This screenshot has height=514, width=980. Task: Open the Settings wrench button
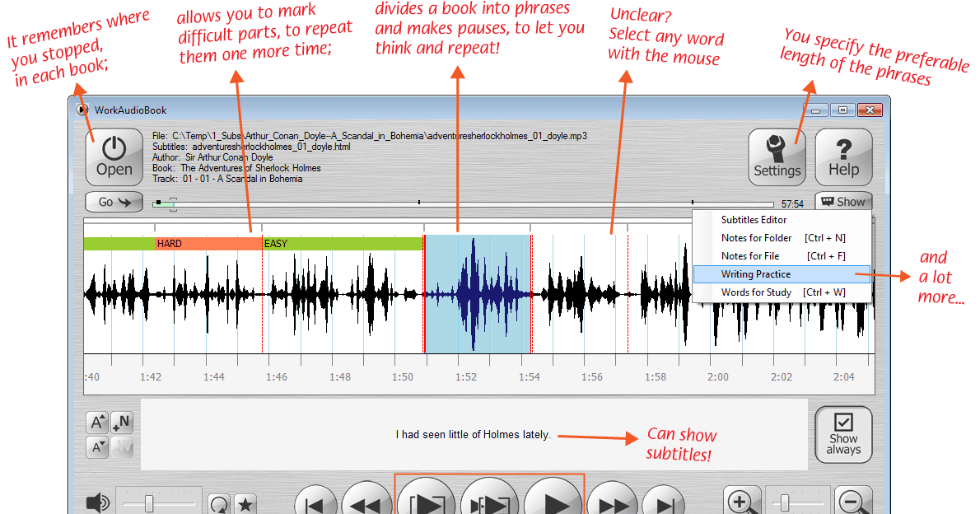pos(777,157)
